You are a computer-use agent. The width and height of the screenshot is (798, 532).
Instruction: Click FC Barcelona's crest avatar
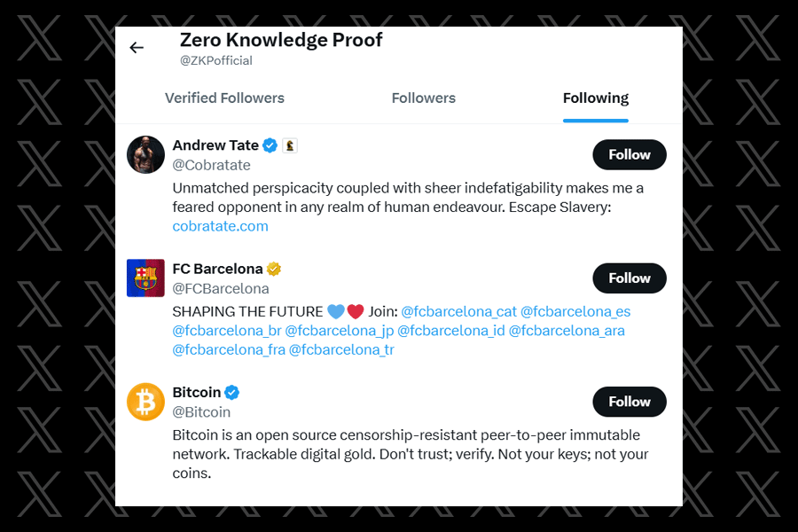145,278
